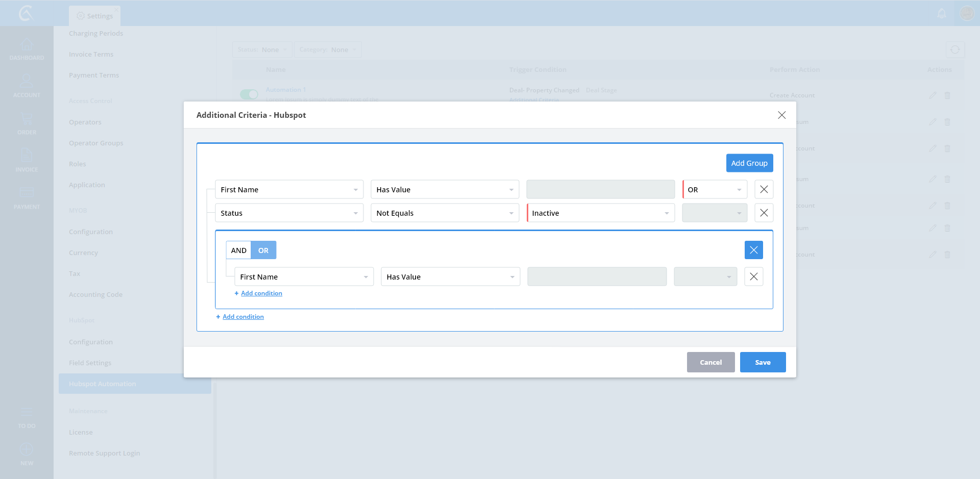Remove the Status condition row
Viewport: 980px width, 479px height.
coord(764,213)
